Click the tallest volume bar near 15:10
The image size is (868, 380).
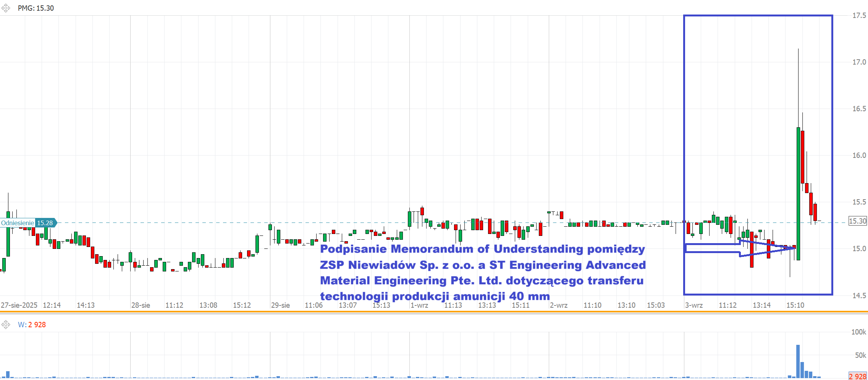click(x=798, y=361)
